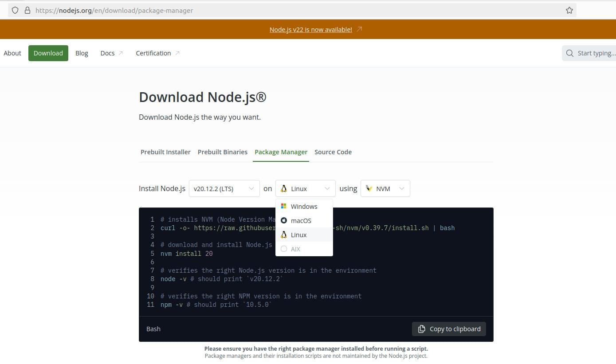Select macOS from the platform list
616x364 pixels.
pyautogui.click(x=304, y=220)
